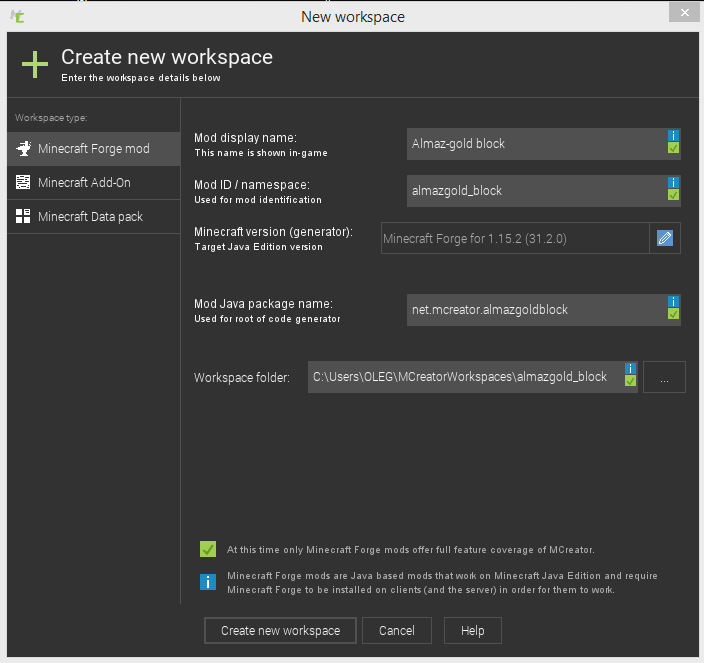Select Minecraft Add-On workspace type

pos(93,183)
